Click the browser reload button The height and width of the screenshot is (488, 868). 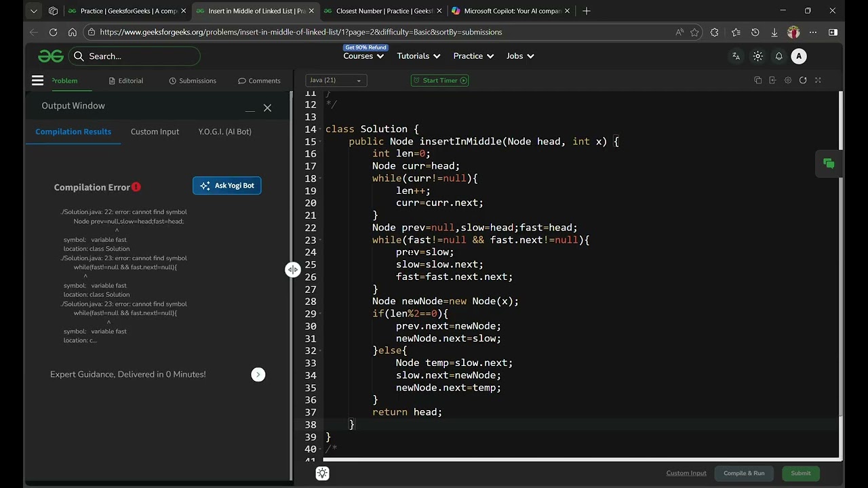click(x=53, y=32)
